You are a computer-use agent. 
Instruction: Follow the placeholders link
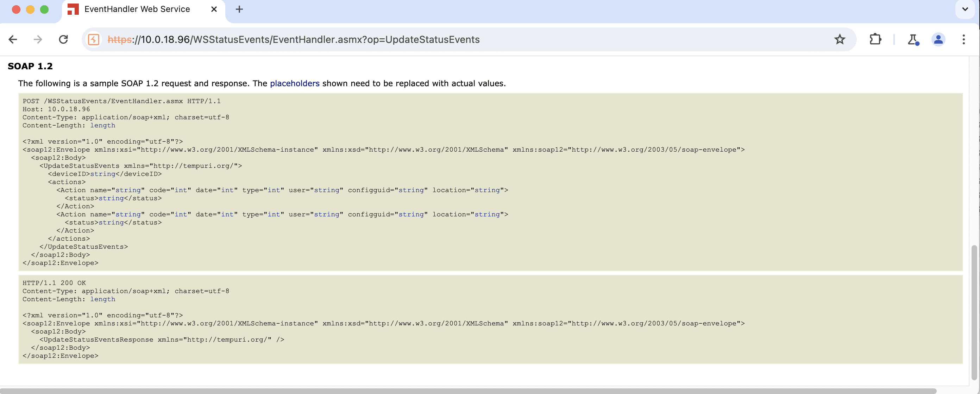(x=294, y=83)
